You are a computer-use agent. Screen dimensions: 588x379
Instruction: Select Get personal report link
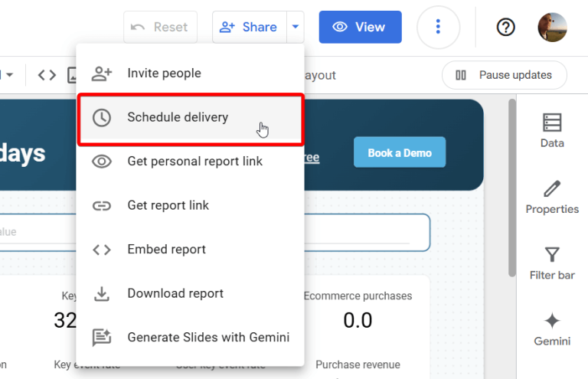coord(194,162)
